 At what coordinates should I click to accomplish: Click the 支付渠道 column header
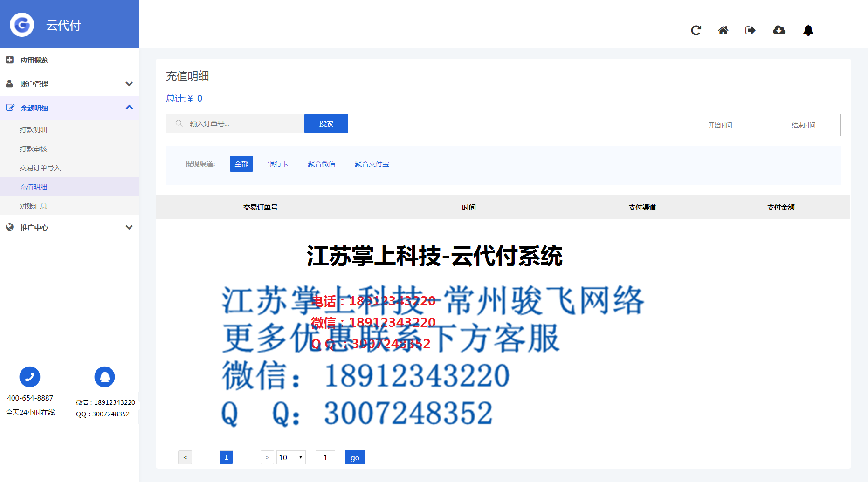pos(642,207)
